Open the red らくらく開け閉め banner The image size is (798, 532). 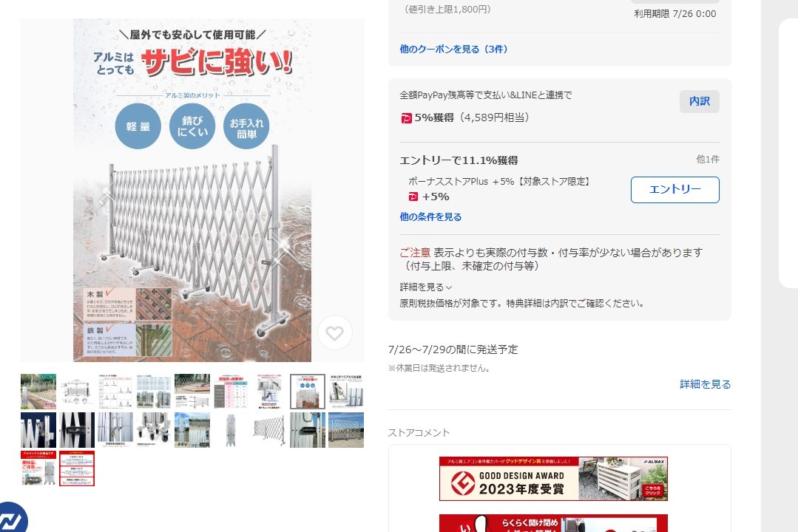(x=553, y=523)
